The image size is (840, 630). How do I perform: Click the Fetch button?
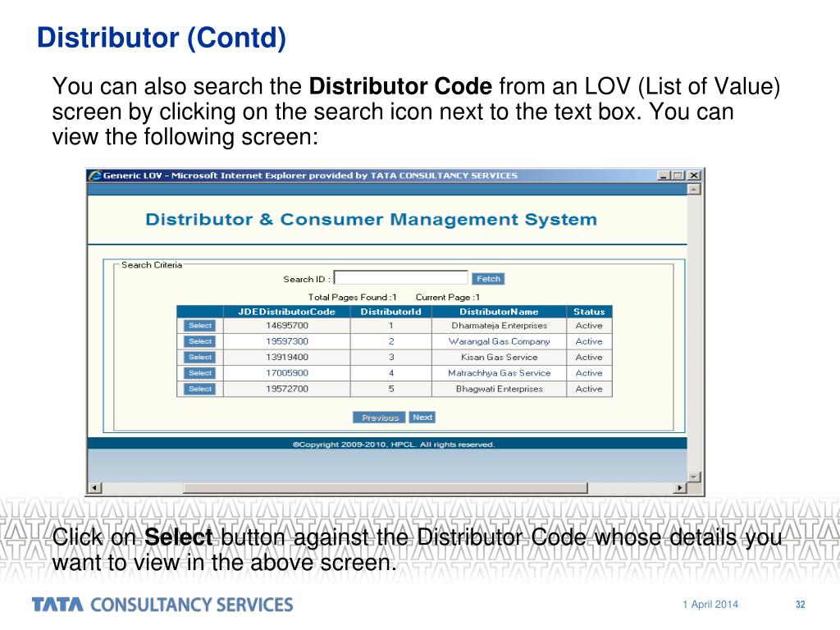488,279
